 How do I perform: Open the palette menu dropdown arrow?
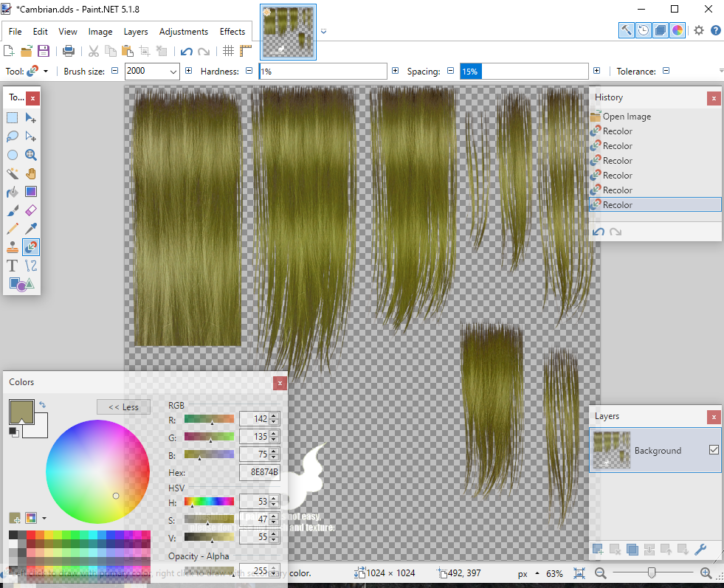click(44, 519)
